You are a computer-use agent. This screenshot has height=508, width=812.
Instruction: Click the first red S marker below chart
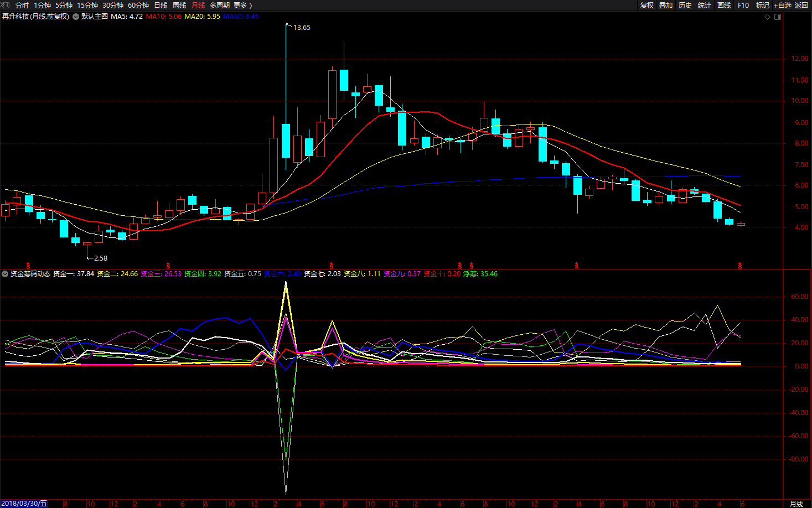pyautogui.click(x=28, y=266)
